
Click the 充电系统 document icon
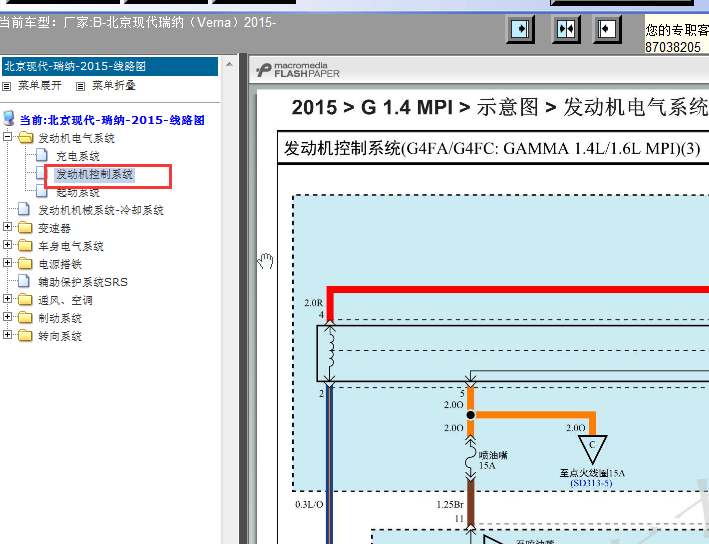pyautogui.click(x=42, y=155)
